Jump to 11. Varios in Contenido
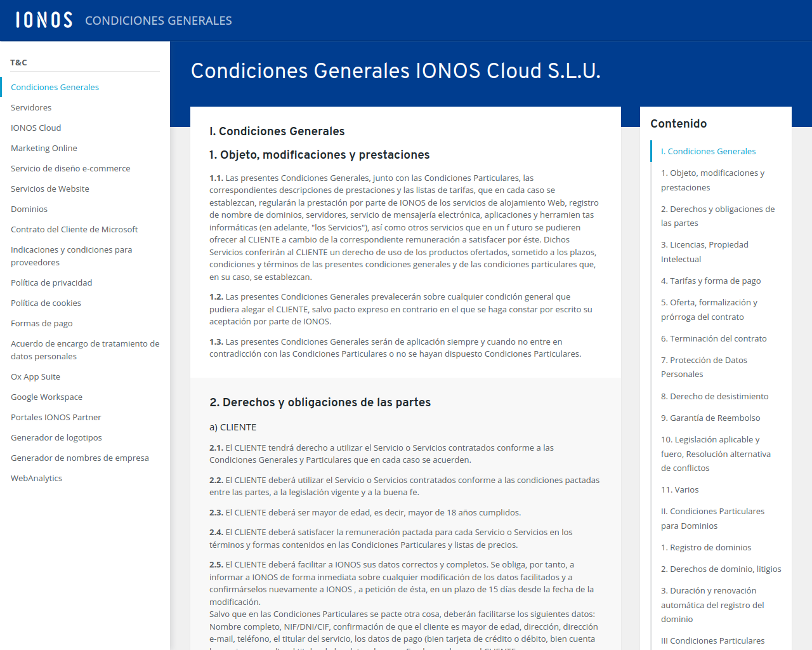 [679, 489]
